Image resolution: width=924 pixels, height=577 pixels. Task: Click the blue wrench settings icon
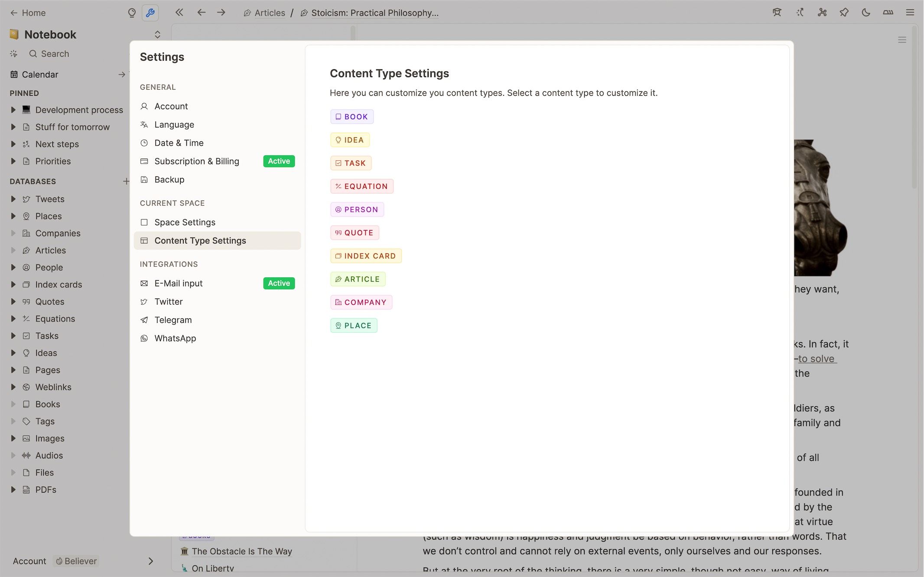point(150,13)
